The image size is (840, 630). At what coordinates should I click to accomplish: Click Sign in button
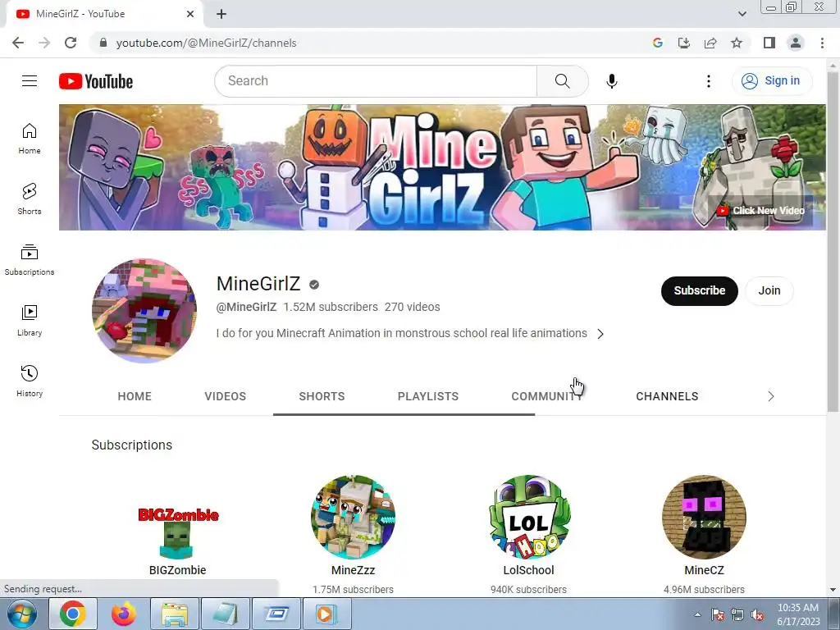tap(772, 81)
